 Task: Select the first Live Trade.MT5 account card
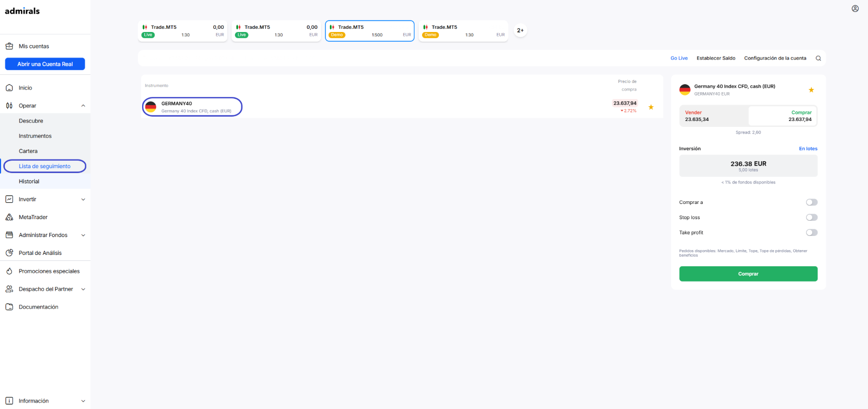[x=183, y=31]
